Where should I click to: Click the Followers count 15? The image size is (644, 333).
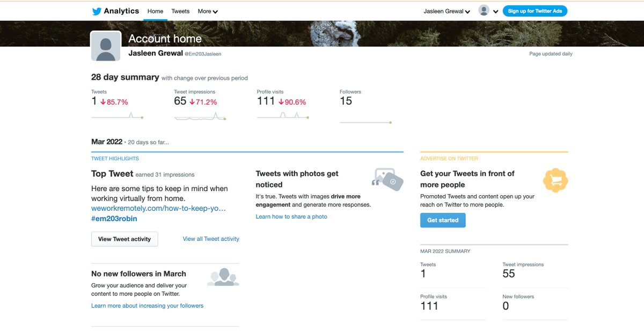(x=346, y=101)
